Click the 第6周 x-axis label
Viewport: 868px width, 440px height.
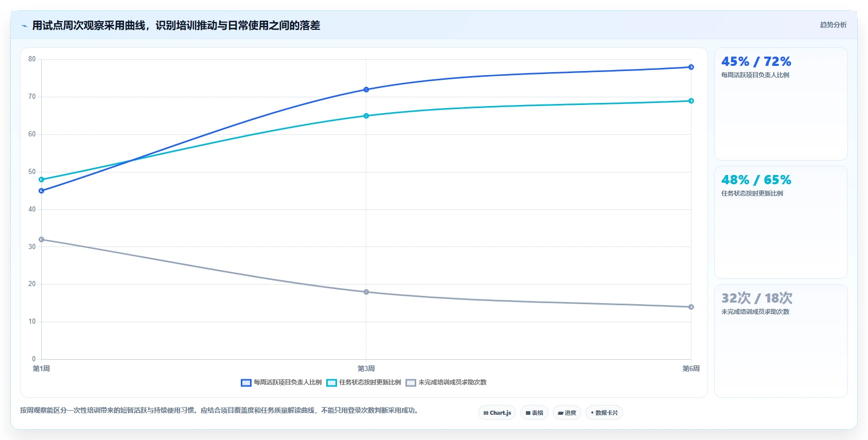point(691,368)
